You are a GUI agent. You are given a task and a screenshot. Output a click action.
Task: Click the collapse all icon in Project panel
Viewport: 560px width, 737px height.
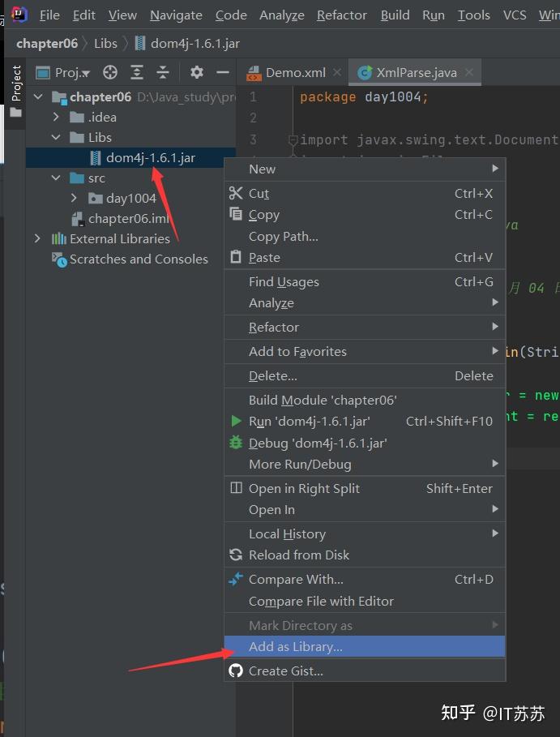163,73
